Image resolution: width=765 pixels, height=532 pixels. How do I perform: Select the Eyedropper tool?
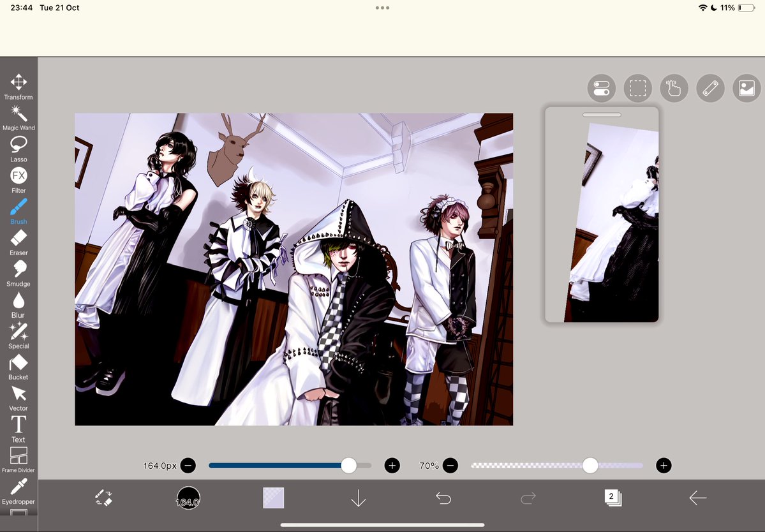(x=19, y=491)
